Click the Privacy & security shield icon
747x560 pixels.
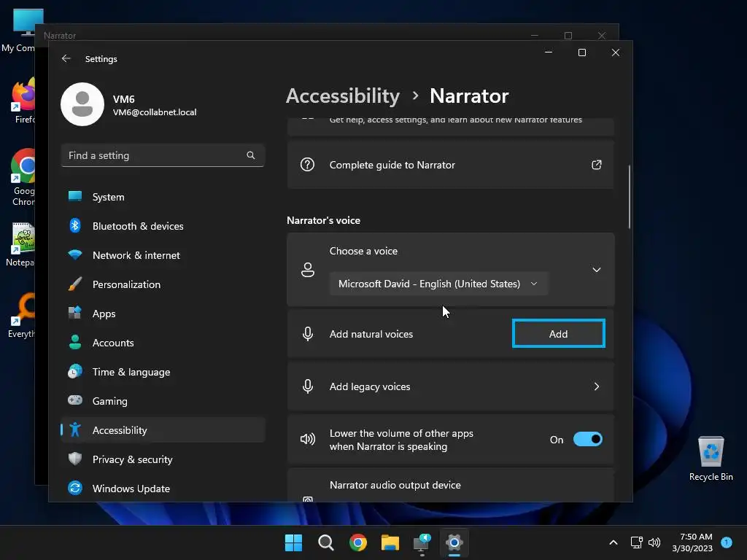tap(75, 459)
